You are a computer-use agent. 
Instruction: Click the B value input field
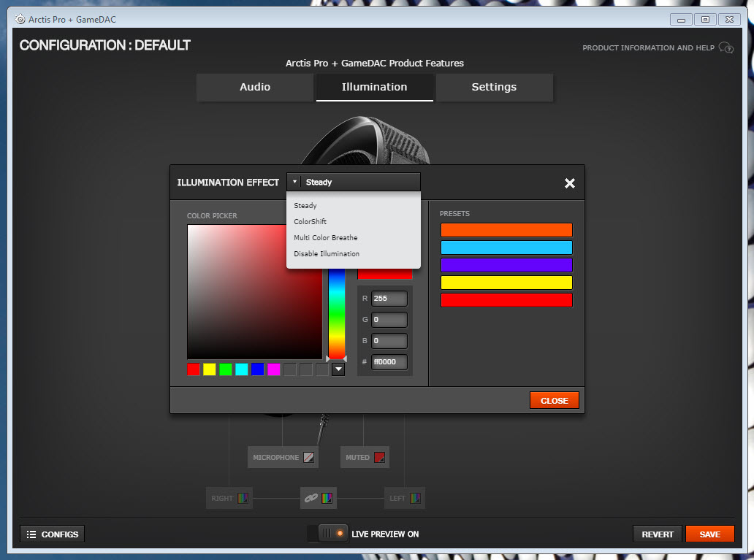389,340
